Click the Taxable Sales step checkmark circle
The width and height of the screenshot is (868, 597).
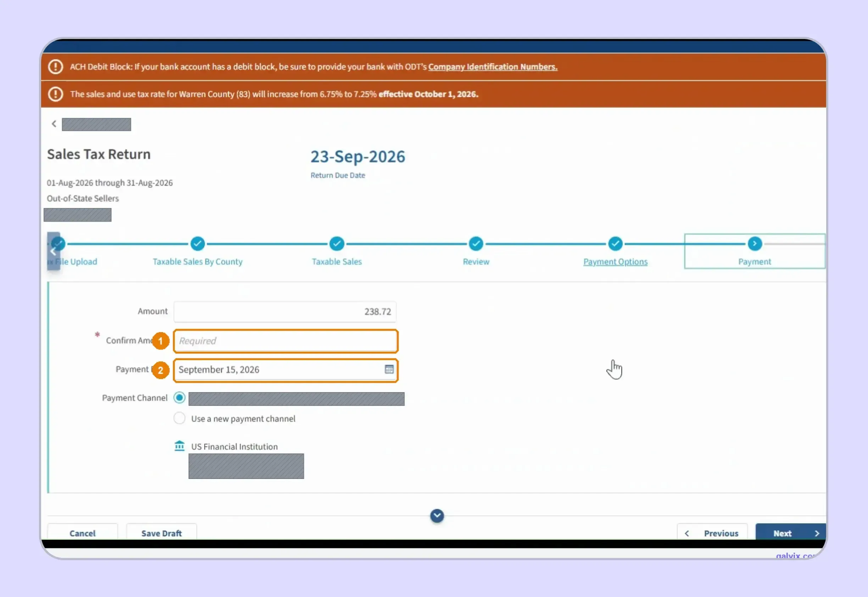[337, 244]
